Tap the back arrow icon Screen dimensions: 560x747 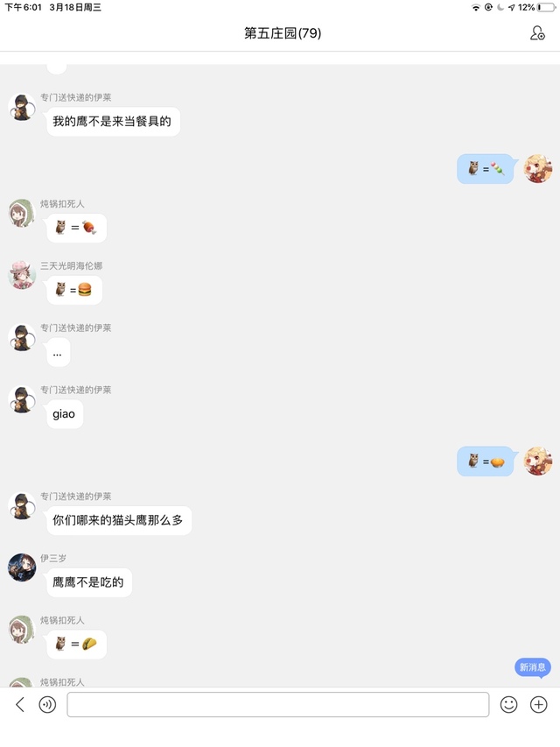click(x=20, y=704)
